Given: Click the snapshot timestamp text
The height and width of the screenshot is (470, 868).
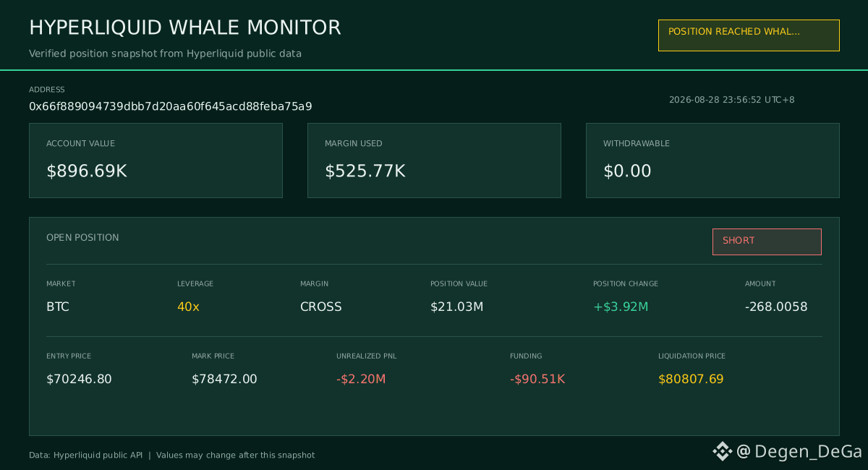Looking at the screenshot, I should click(731, 100).
